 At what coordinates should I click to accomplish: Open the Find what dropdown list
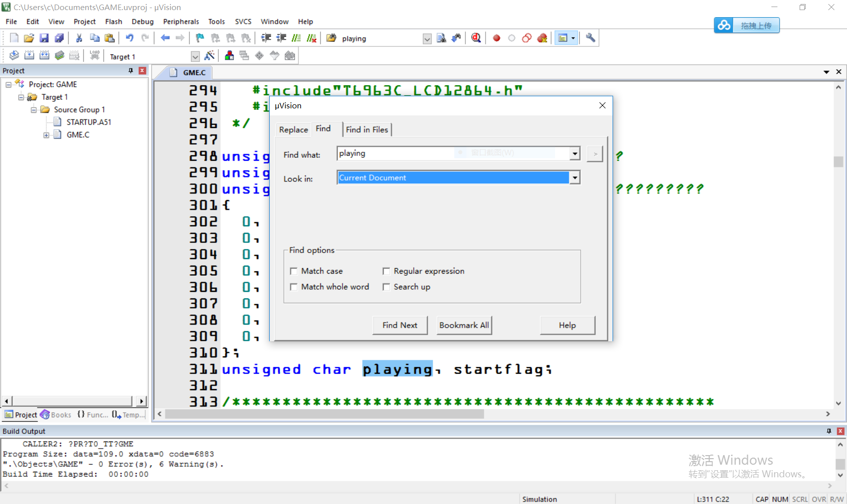tap(575, 153)
